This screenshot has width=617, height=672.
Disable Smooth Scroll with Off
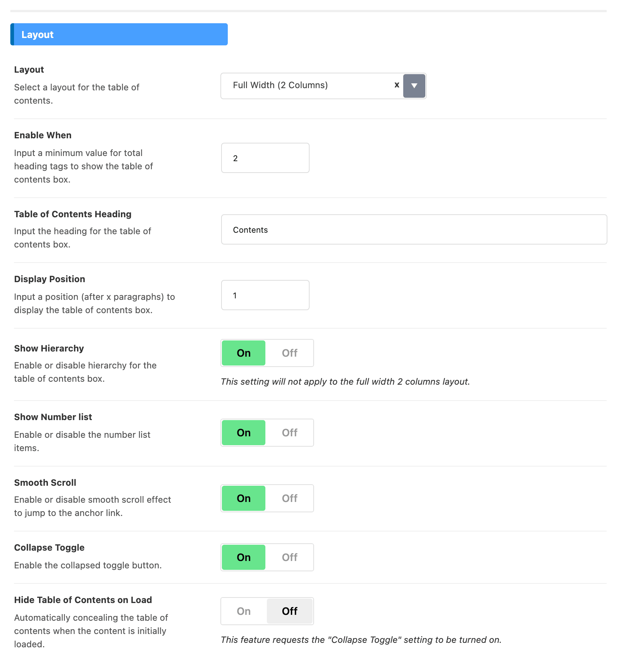click(x=290, y=498)
